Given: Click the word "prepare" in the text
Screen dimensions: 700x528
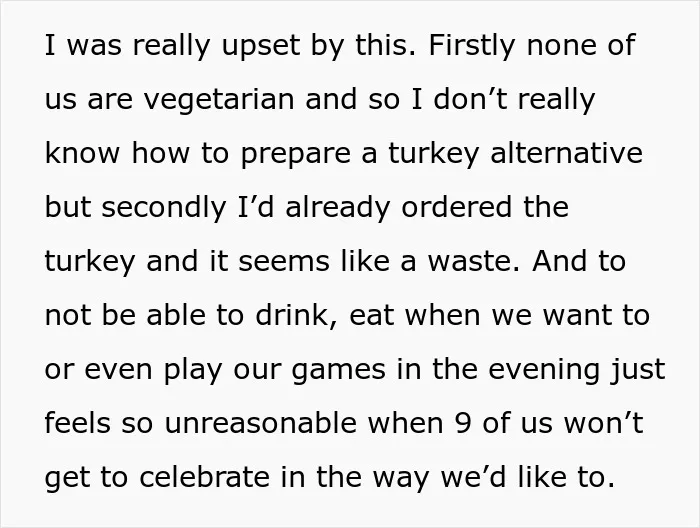Looking at the screenshot, I should tap(296, 154).
